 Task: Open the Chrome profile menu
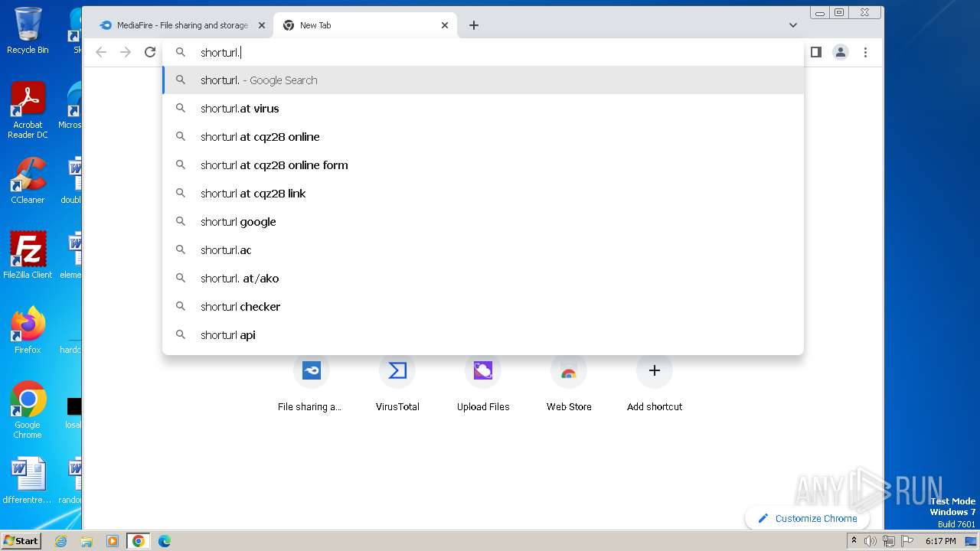pyautogui.click(x=841, y=52)
